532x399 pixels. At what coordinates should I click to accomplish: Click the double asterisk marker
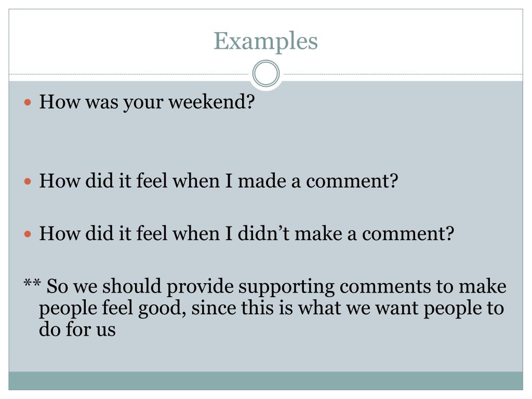32,283
